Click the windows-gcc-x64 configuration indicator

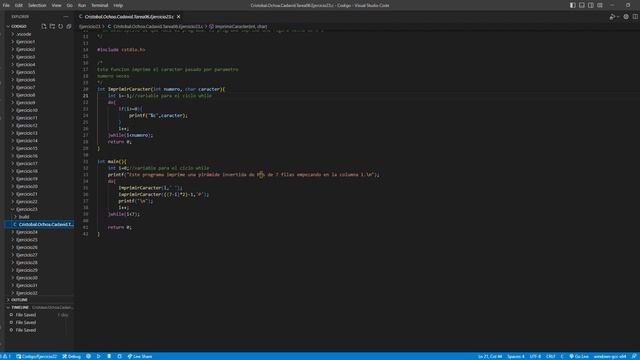click(x=610, y=356)
